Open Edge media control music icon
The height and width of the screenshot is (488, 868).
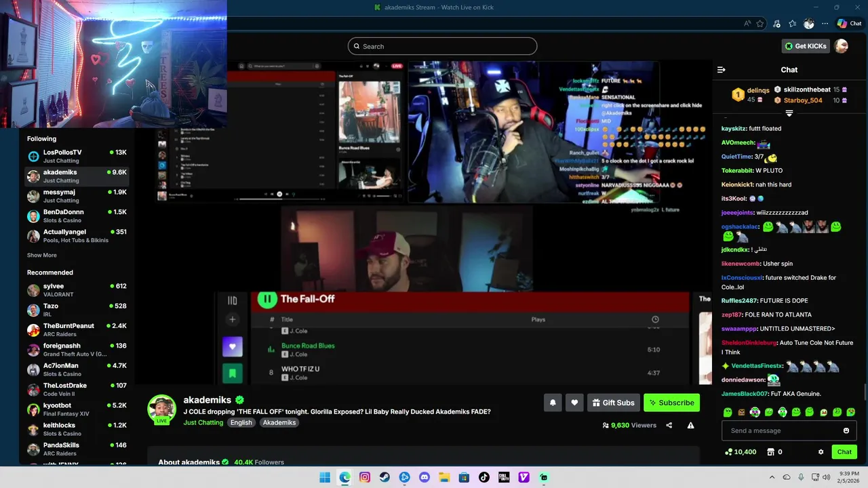(776, 23)
